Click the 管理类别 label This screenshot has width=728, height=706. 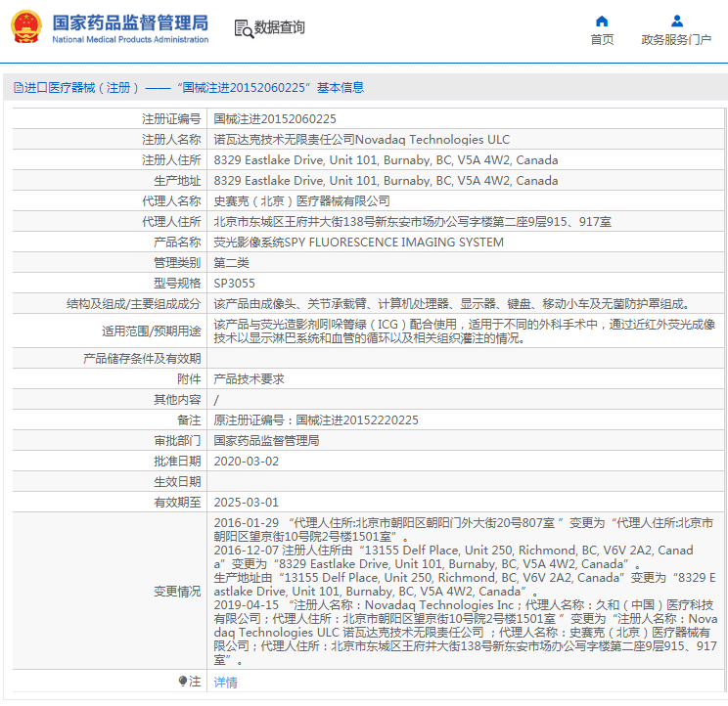pyautogui.click(x=177, y=263)
